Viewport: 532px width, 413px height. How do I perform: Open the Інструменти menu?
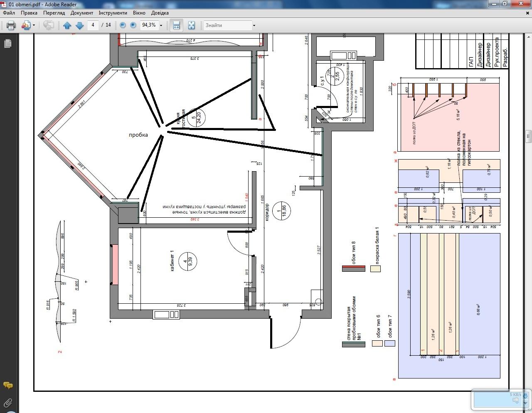(113, 13)
